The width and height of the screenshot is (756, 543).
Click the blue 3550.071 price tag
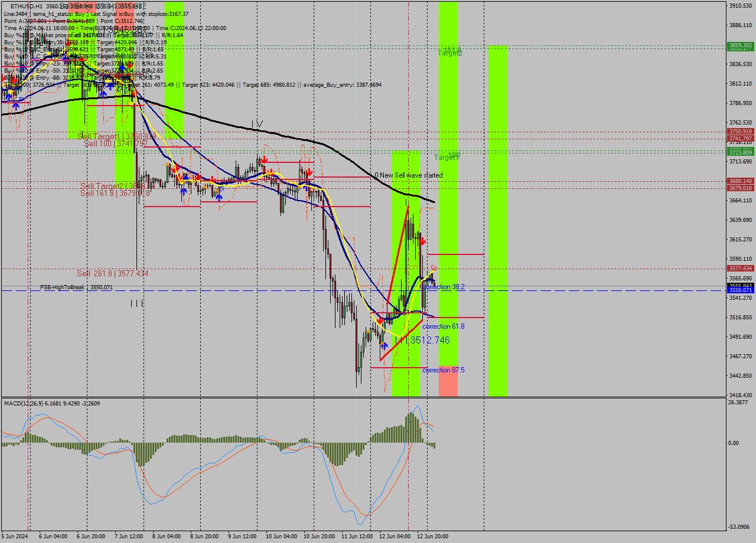[740, 290]
